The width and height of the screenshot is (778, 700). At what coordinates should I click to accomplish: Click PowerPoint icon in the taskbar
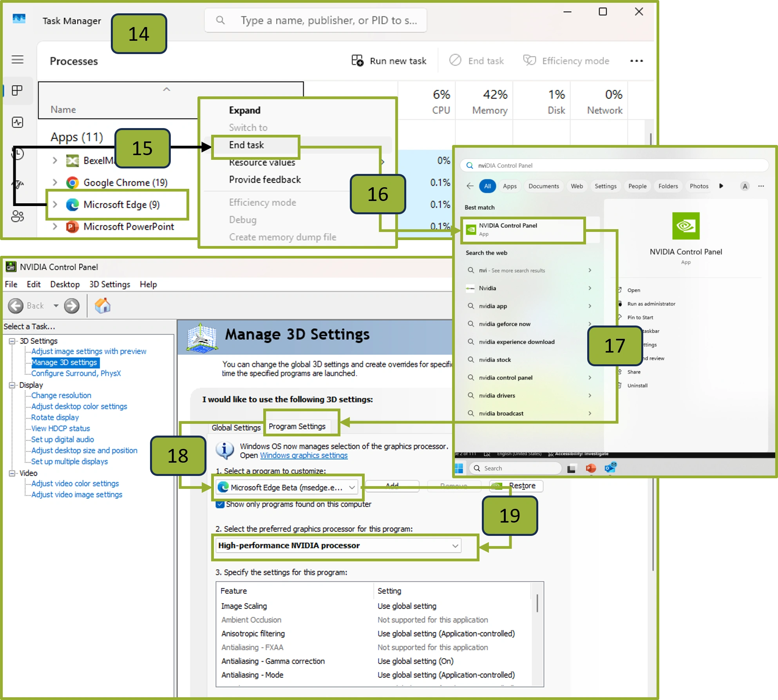pos(591,468)
